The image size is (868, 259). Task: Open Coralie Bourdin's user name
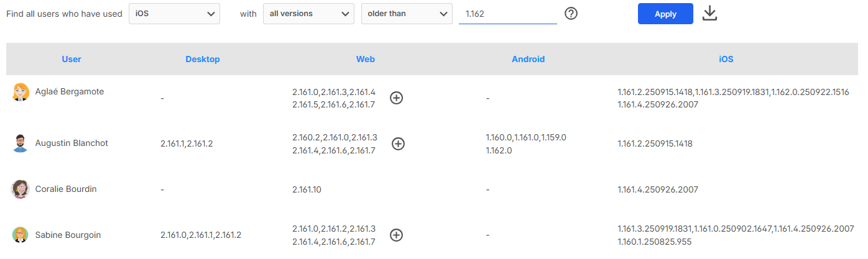[x=66, y=189]
